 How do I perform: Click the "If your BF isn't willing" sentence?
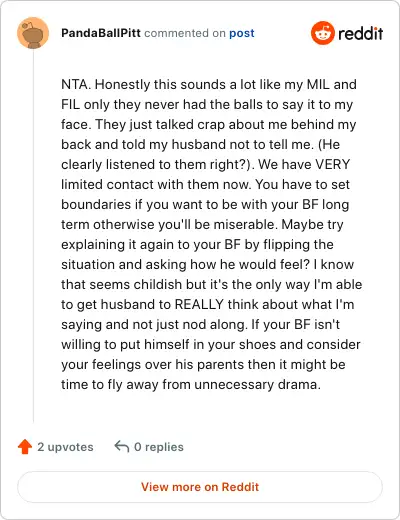pos(211,354)
